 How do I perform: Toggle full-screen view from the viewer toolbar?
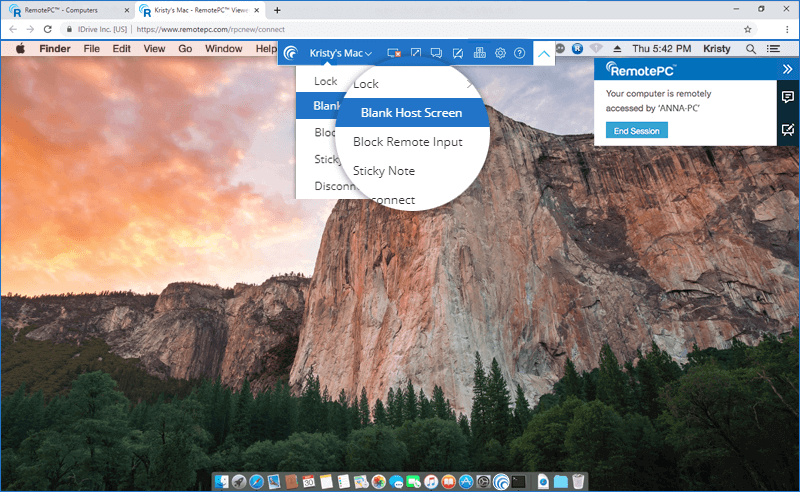[x=416, y=53]
